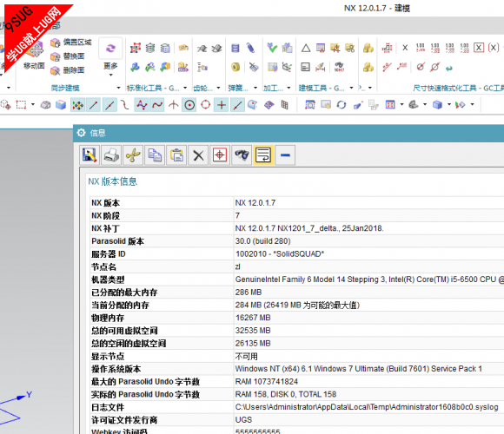Viewport: 504px width, 434px height.
Task: Click the 删除面 delete face tool
Action: click(68, 70)
